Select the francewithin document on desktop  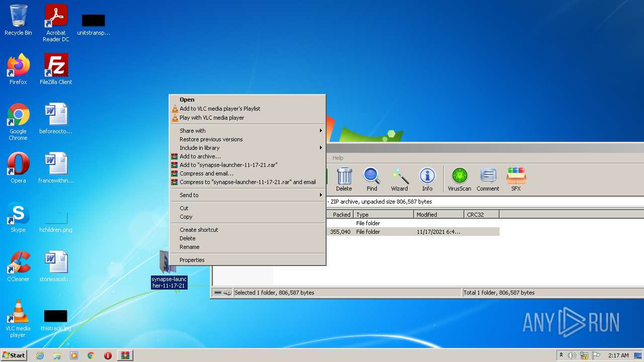pyautogui.click(x=56, y=168)
